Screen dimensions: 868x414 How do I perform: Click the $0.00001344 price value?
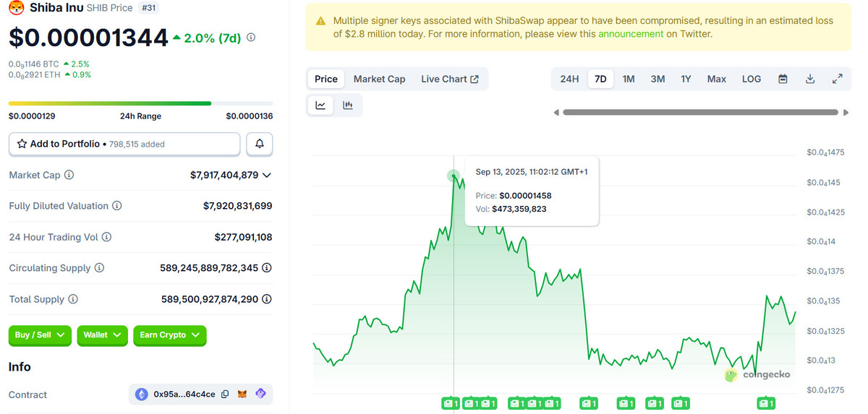tap(88, 38)
